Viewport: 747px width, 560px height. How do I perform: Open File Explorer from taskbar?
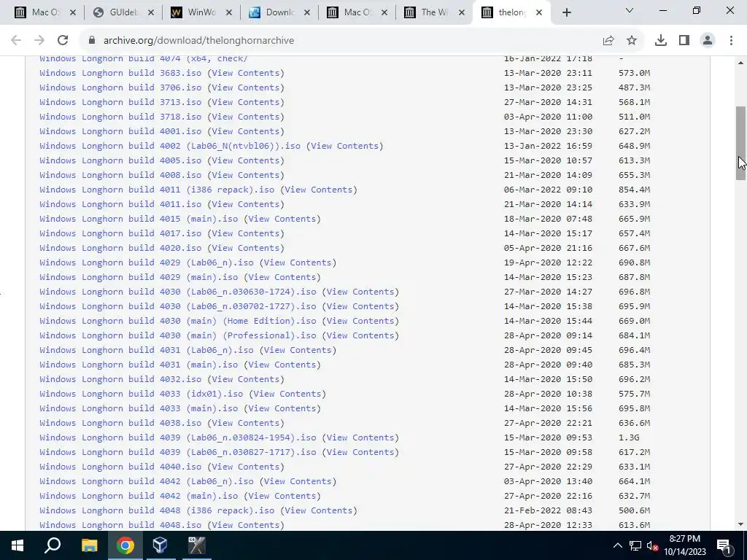point(89,545)
